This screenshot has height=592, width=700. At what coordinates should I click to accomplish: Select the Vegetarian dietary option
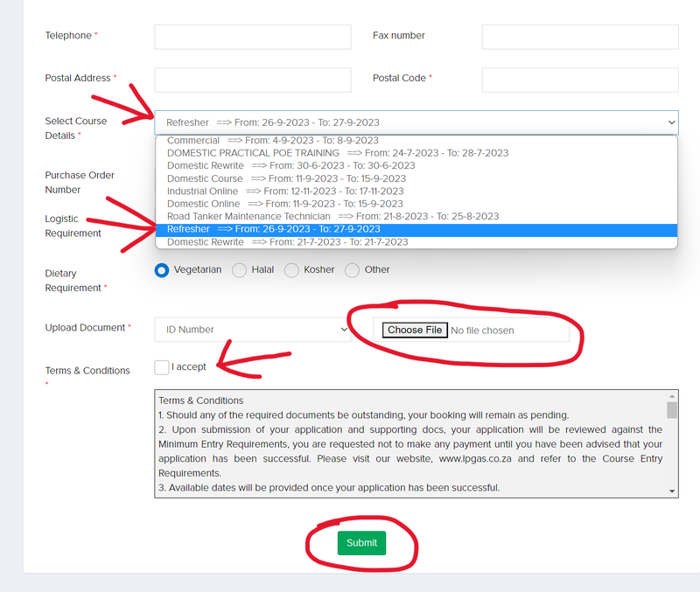click(x=162, y=270)
